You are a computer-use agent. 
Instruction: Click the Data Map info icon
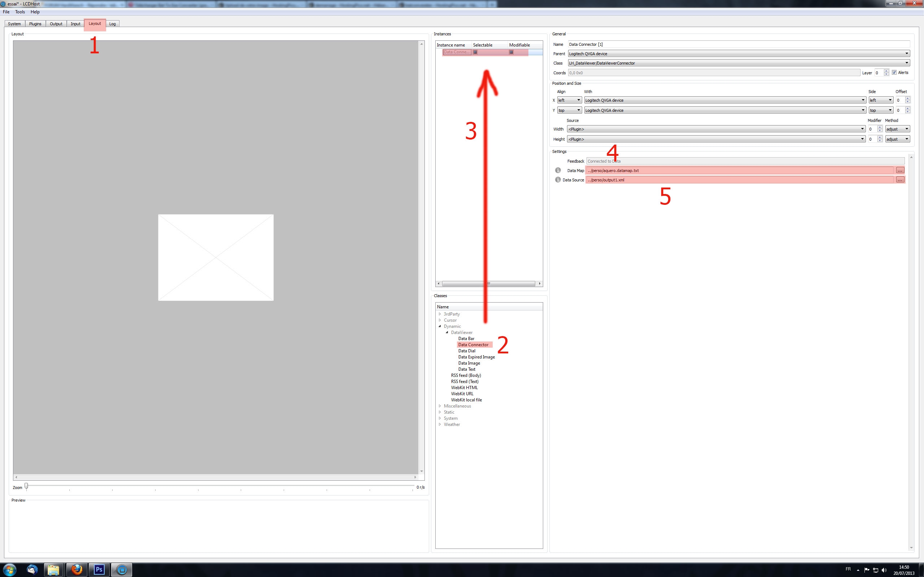point(558,170)
